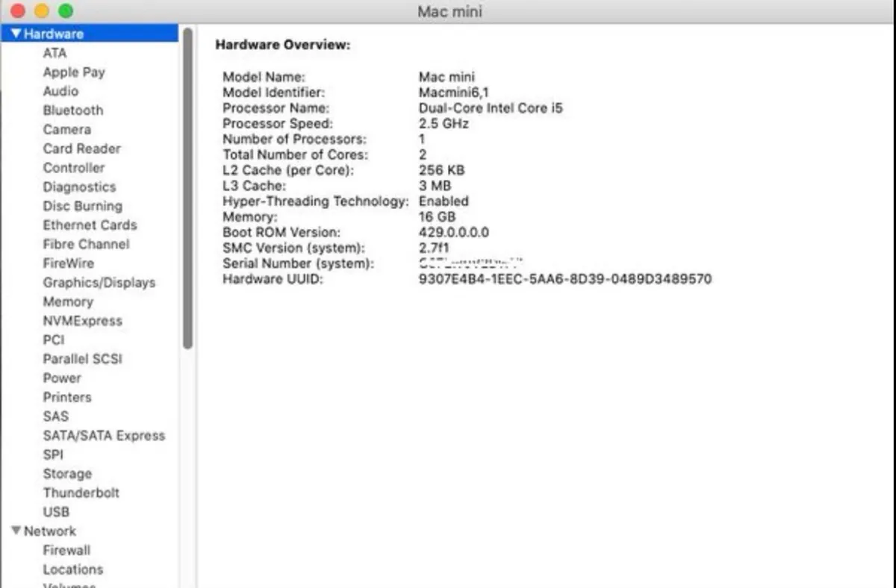
Task: Select the Network category row
Action: (90, 531)
